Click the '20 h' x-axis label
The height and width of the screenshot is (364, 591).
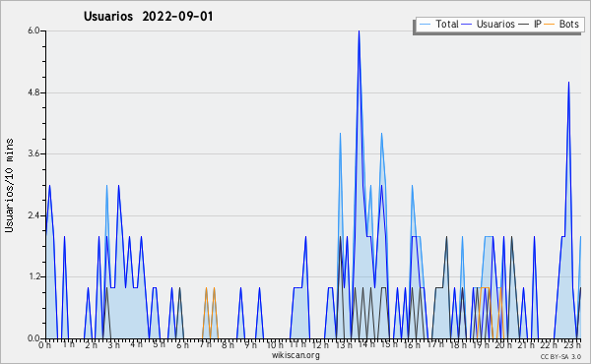coord(503,344)
